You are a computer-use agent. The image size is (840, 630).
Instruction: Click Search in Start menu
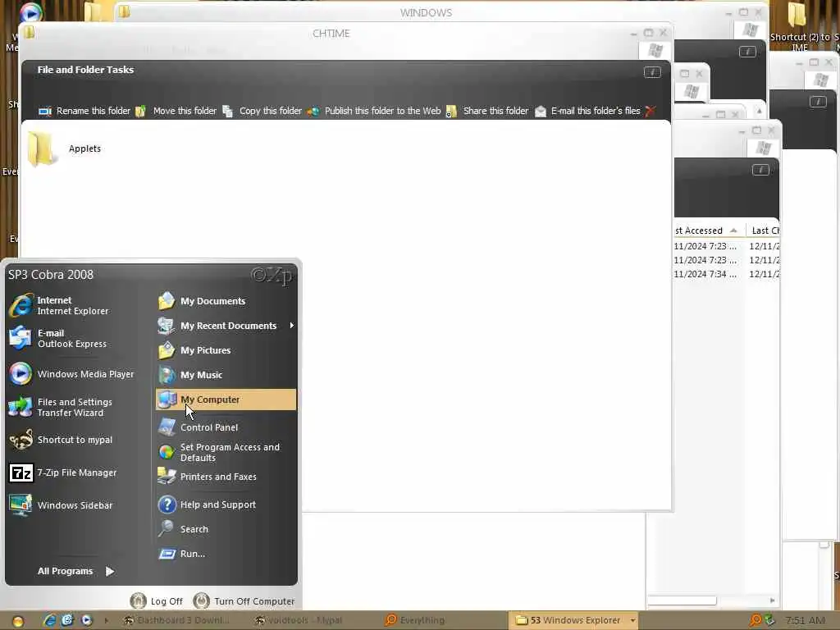[x=226, y=529]
